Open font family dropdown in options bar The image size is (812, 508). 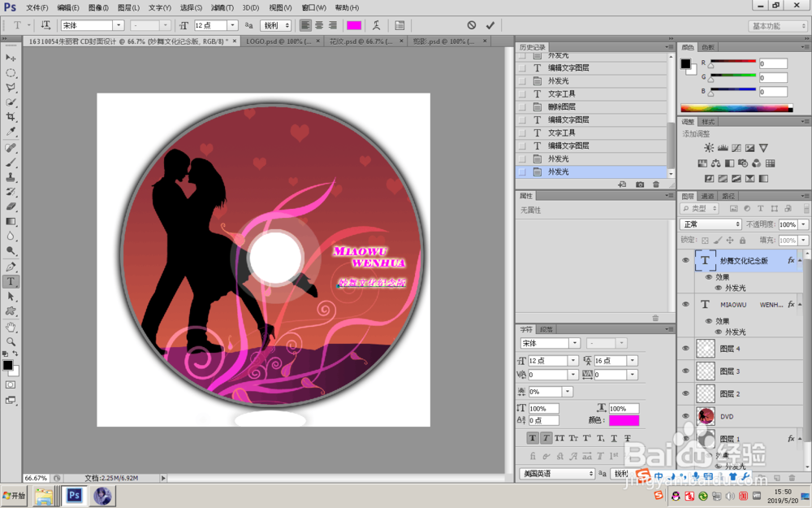pyautogui.click(x=119, y=25)
